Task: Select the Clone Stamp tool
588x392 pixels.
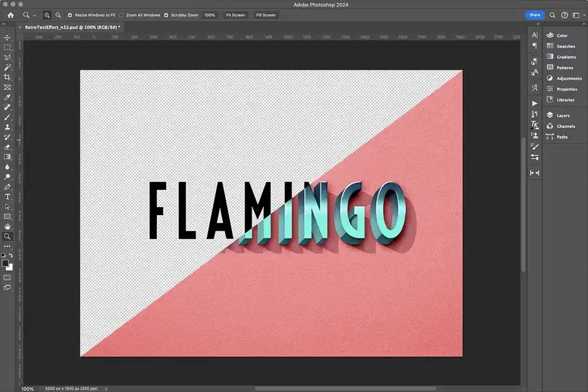Action: pos(7,127)
